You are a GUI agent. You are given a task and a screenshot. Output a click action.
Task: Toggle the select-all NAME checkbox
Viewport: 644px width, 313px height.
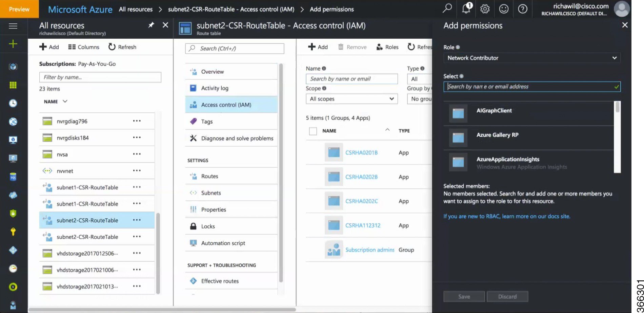[313, 131]
